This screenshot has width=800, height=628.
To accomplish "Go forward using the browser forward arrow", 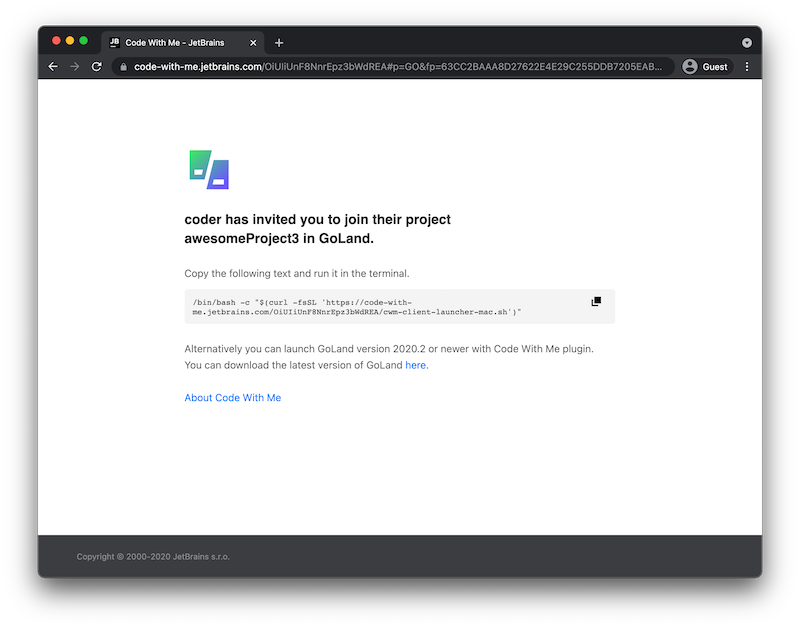I will (x=74, y=67).
